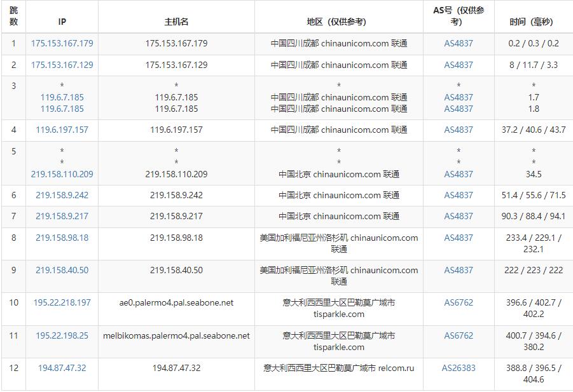573x392 pixels.
Task: Click the time value 388.8 / 396.5 / 404.6
Action: (x=534, y=374)
